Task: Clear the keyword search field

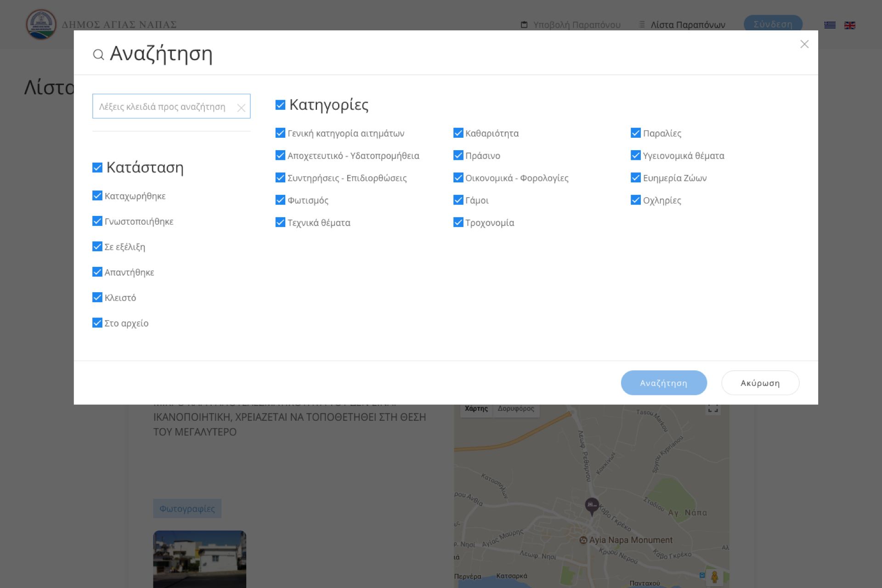Action: 241,108
